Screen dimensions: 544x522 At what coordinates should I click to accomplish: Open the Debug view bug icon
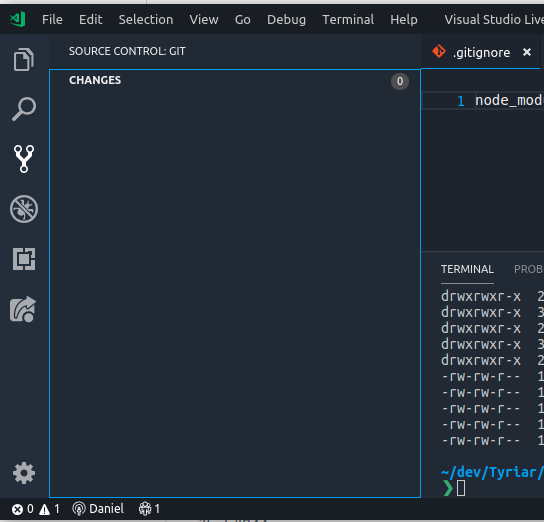pyautogui.click(x=24, y=209)
